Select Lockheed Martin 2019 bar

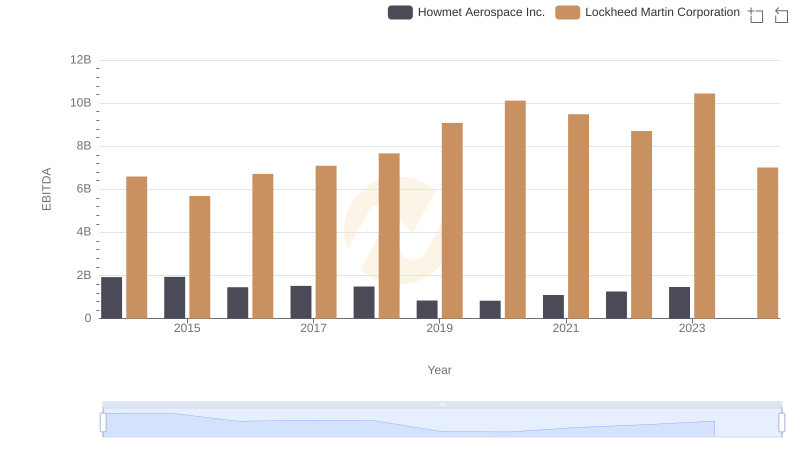tap(452, 221)
